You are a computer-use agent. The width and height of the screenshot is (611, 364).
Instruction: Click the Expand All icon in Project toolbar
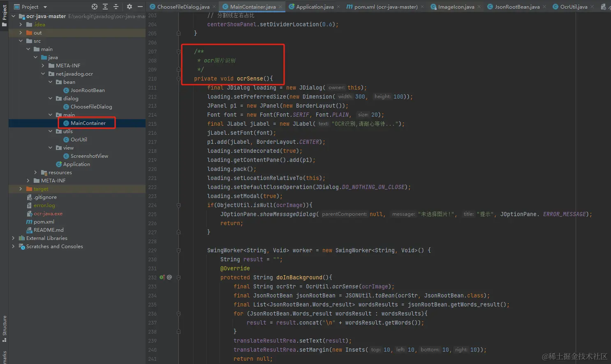105,7
